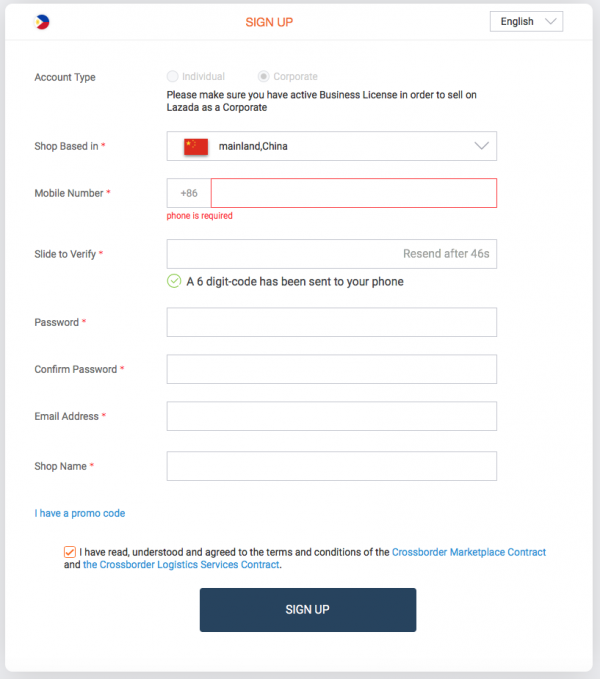Toggle the terms and conditions checkbox
Viewport: 600px width, 679px height.
click(70, 552)
